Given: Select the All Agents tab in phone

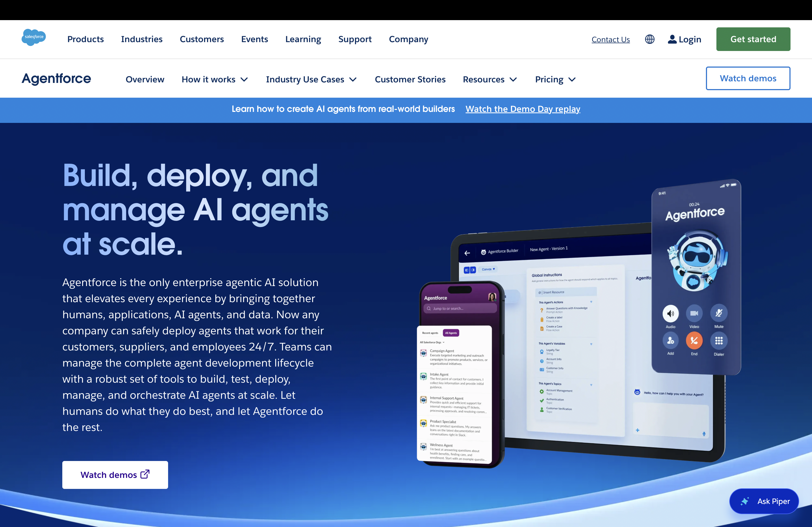Looking at the screenshot, I should (451, 333).
